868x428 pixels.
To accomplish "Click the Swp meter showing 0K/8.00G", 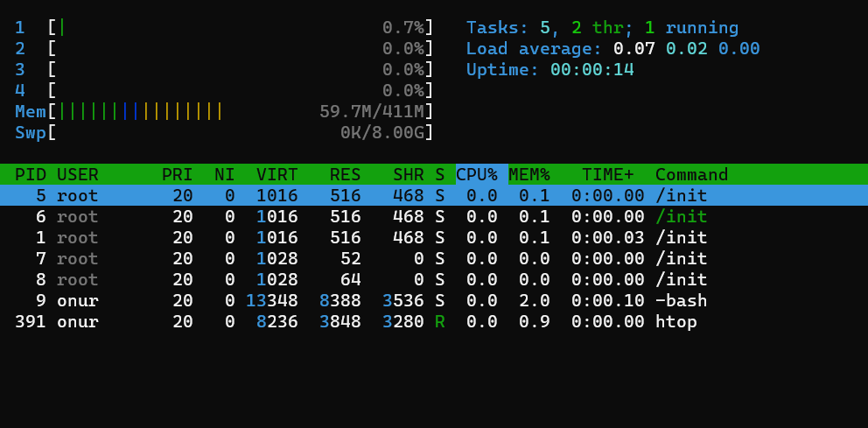I will (224, 132).
